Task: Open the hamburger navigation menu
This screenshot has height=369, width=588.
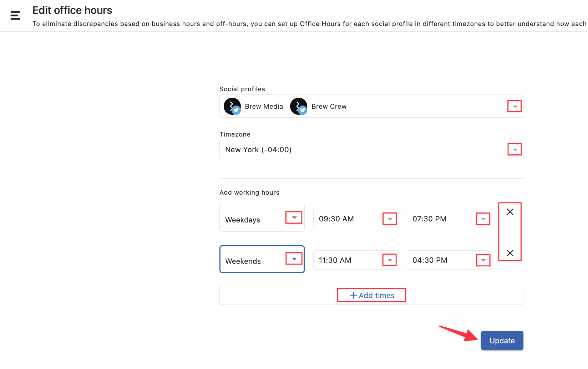Action: [x=15, y=15]
